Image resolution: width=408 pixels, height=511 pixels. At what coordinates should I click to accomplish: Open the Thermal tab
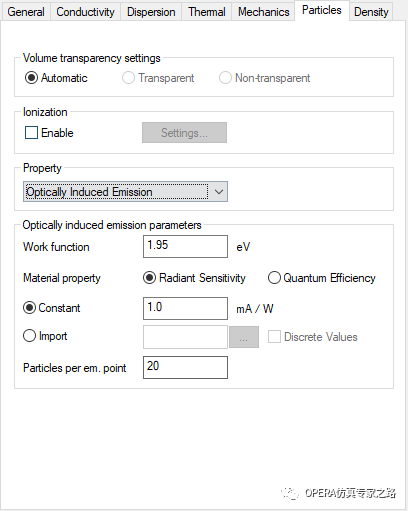(x=207, y=12)
